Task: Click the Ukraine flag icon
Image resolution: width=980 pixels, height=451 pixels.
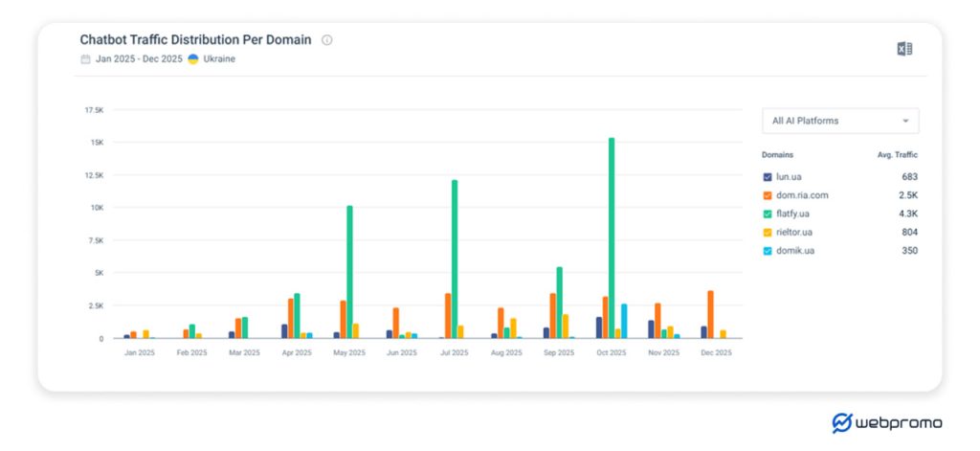Action: 193,59
